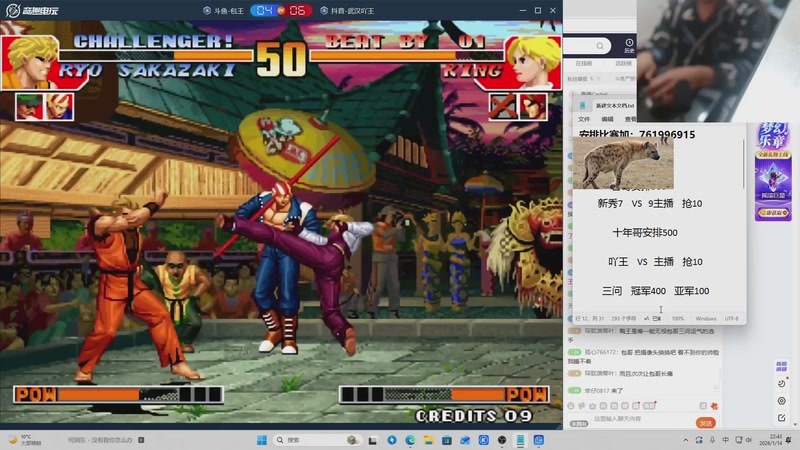This screenshot has width=800, height=450.
Task: Click the 04 vs 06 score indicator
Action: 281,10
